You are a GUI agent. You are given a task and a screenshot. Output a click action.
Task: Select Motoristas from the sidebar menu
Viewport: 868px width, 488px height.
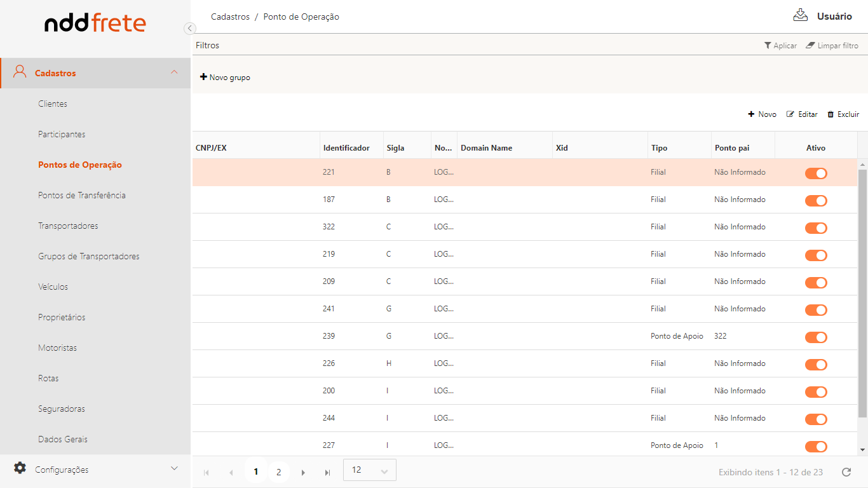pos(57,348)
